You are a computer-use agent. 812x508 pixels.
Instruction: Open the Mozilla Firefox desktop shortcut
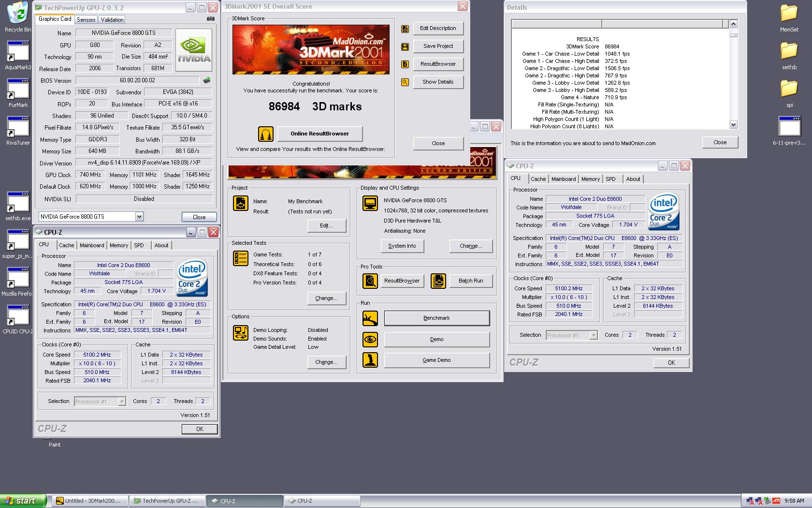pos(18,281)
